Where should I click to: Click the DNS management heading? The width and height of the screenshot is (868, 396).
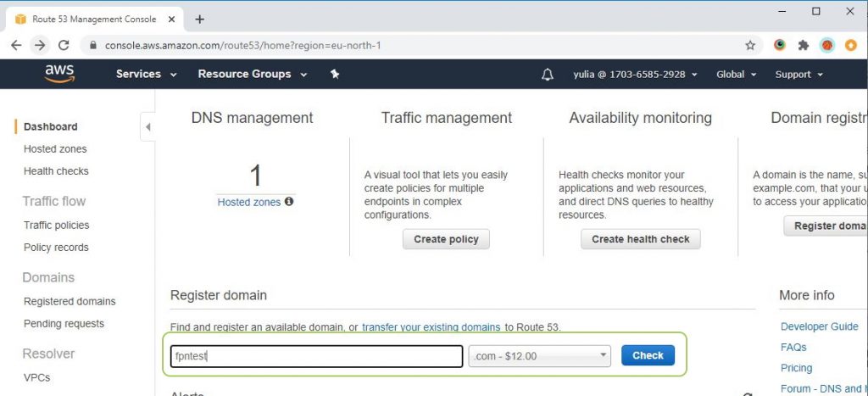253,118
